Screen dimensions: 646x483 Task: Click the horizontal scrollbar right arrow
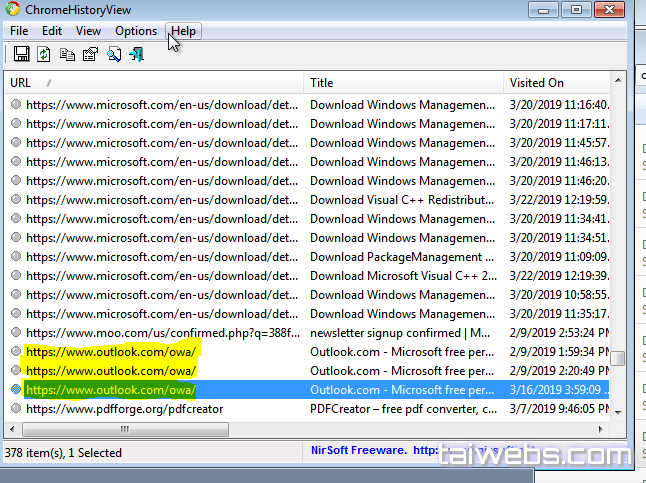click(603, 429)
